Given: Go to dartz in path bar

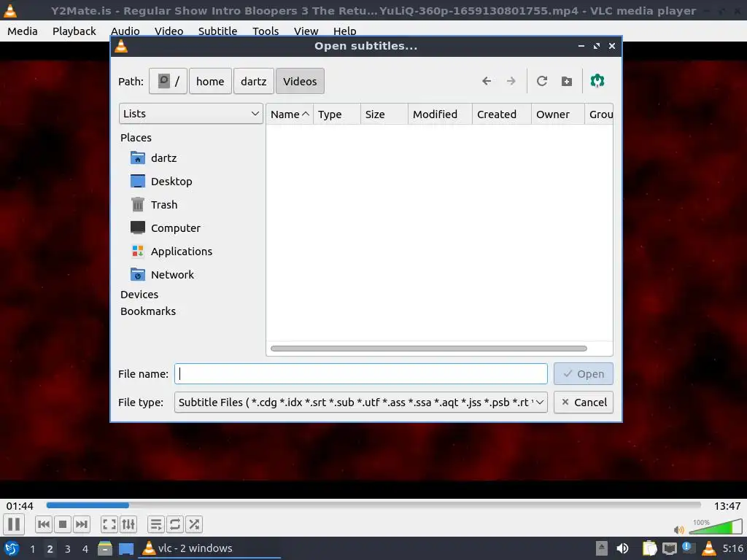Looking at the screenshot, I should tap(253, 82).
